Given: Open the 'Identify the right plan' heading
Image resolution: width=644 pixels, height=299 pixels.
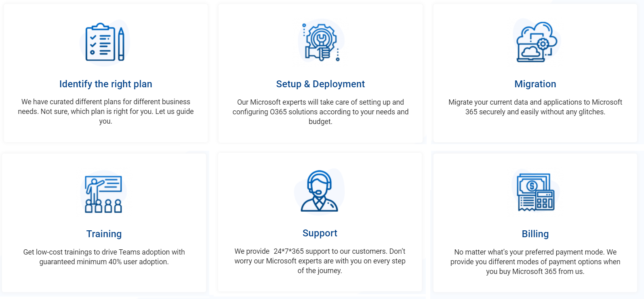Looking at the screenshot, I should [x=106, y=84].
